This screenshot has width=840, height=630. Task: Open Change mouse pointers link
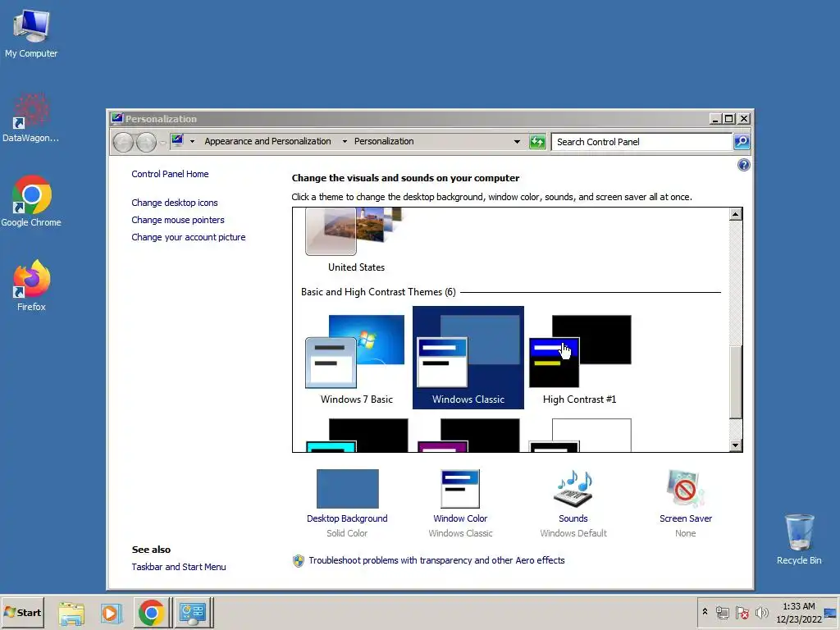[x=178, y=220]
